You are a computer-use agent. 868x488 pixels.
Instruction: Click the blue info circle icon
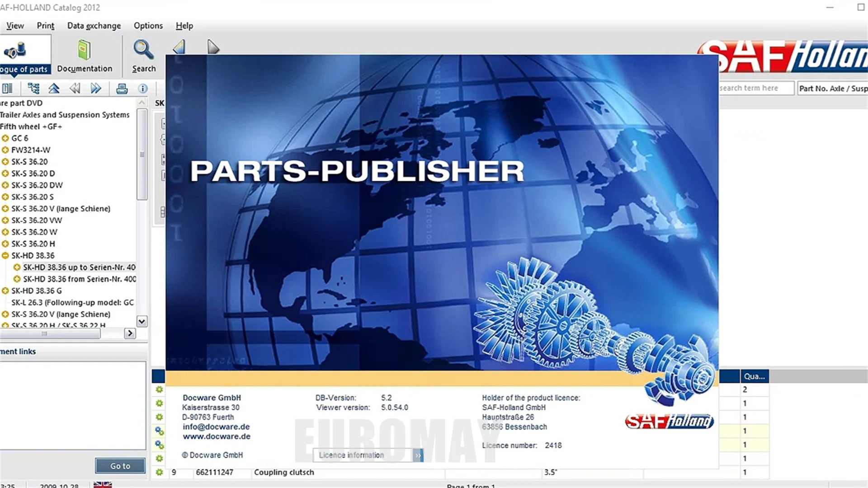(143, 89)
